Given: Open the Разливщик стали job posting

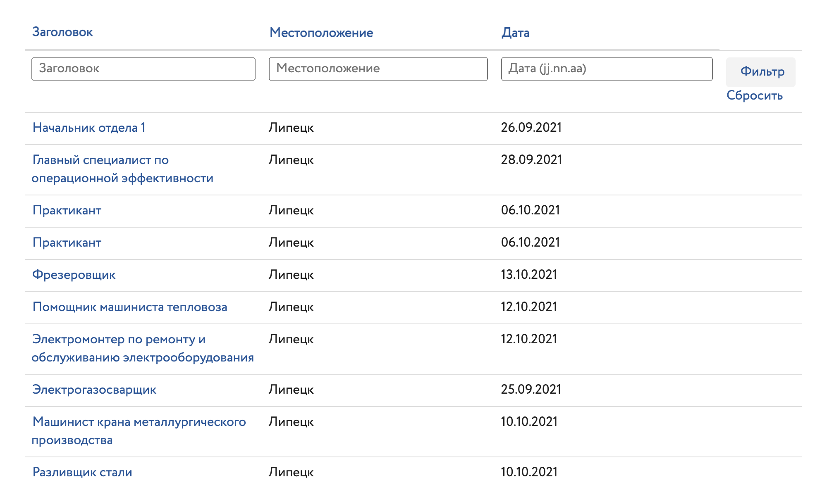Looking at the screenshot, I should pos(82,472).
